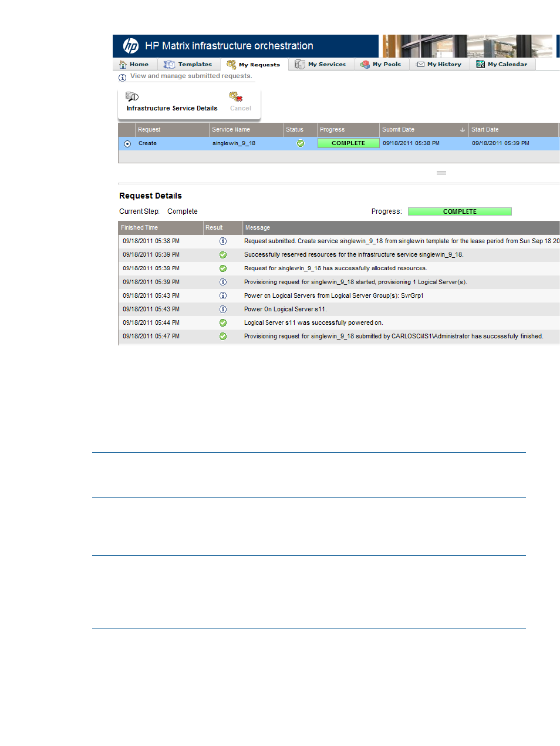Click the Cancel request icon
This screenshot has width=560, height=746.
pos(236,96)
